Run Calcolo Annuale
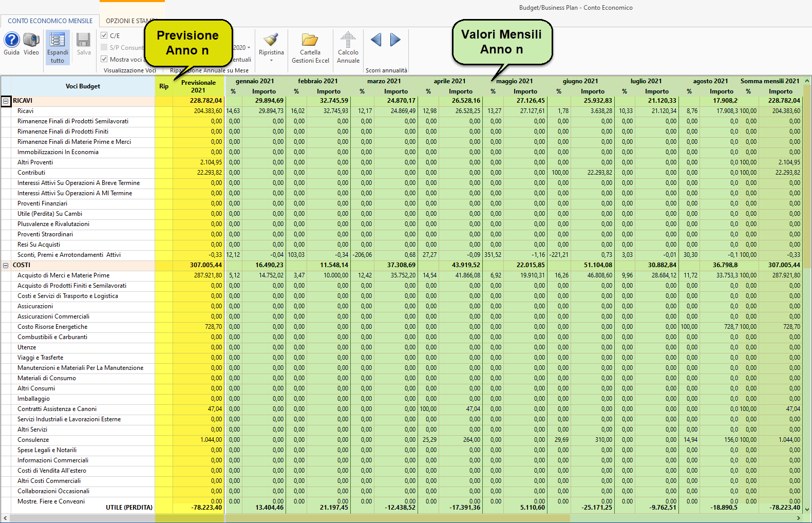The width and height of the screenshot is (812, 523). pos(348,40)
